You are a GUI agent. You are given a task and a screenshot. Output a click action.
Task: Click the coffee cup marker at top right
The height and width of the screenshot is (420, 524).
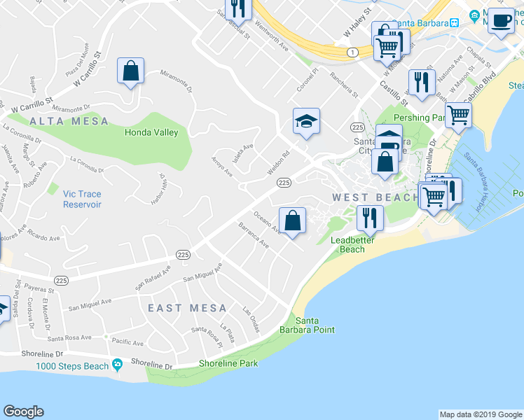[x=501, y=22]
